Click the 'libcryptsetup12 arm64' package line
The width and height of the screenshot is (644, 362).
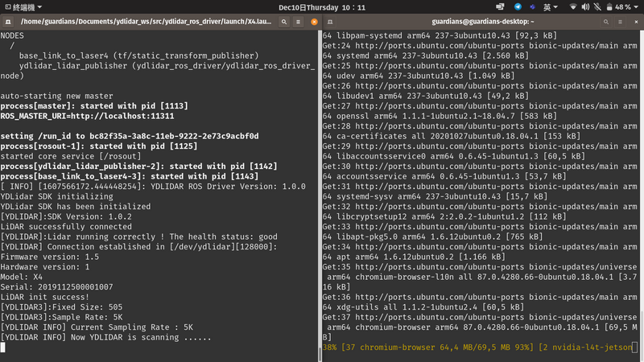click(444, 216)
